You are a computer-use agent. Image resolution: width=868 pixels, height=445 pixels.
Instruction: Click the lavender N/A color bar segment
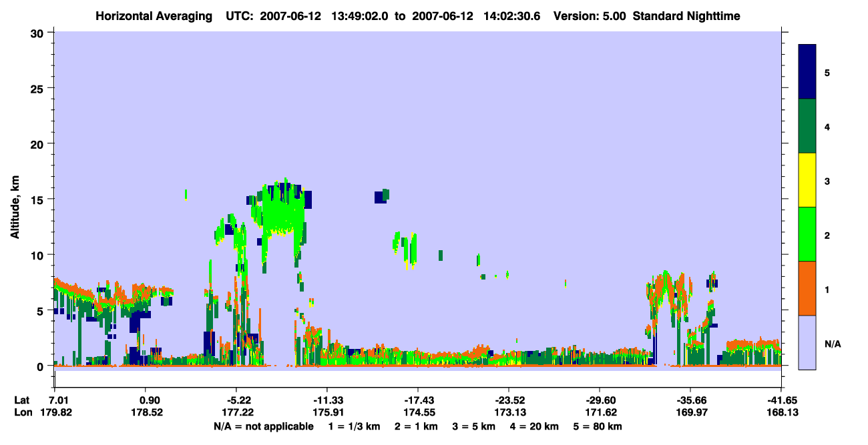click(x=807, y=342)
